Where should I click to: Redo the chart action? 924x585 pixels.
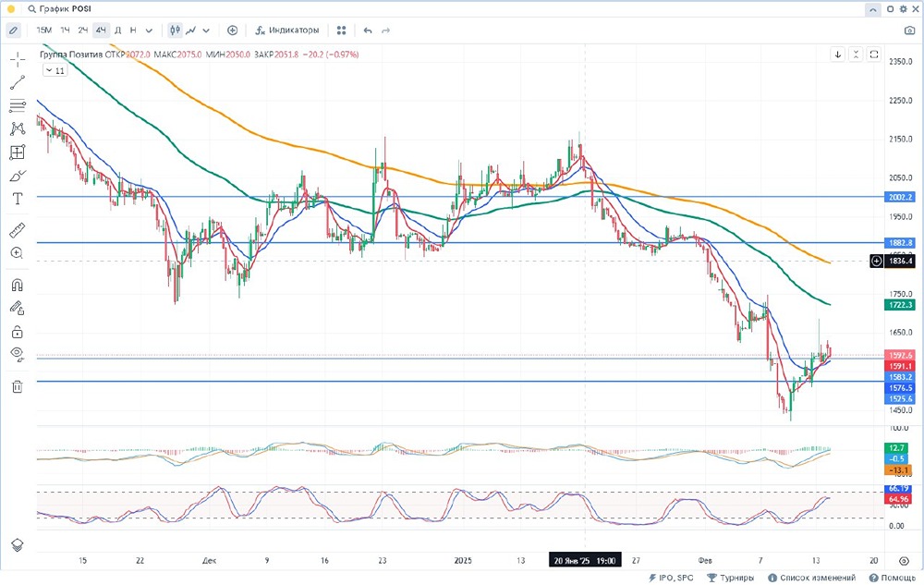point(386,30)
